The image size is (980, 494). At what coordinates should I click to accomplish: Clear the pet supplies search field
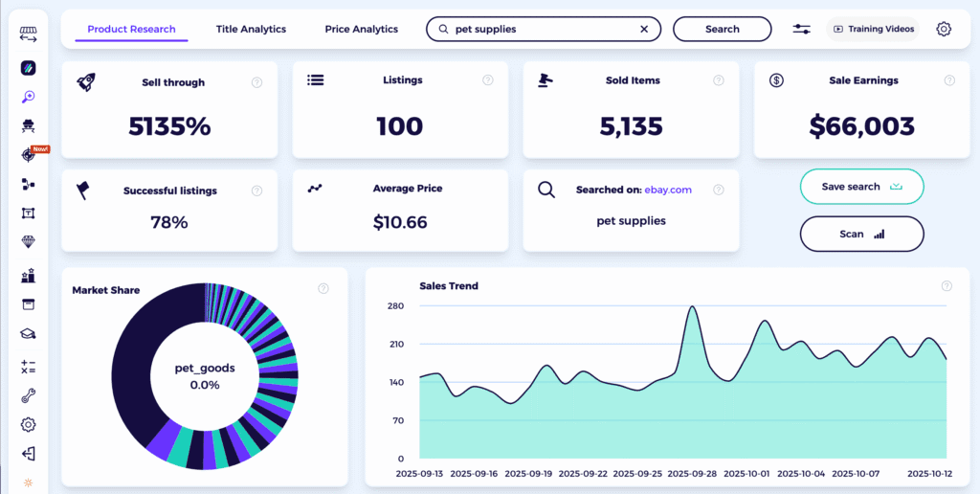pos(644,30)
